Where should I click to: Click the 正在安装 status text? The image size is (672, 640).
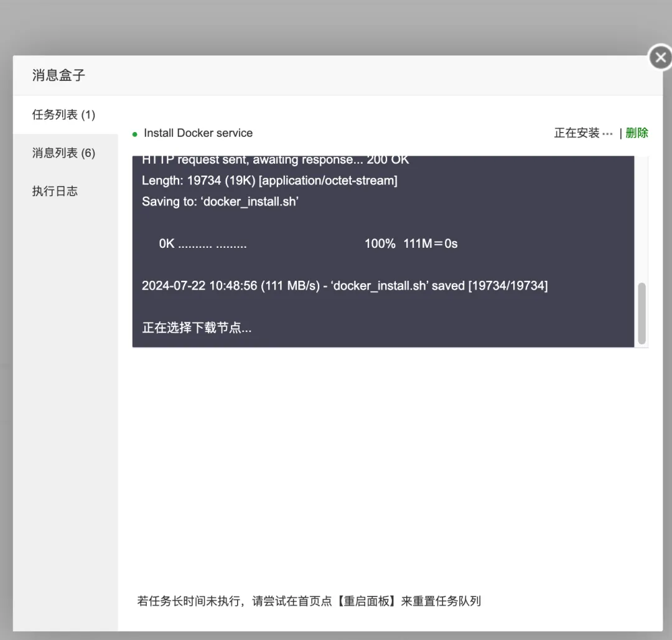pyautogui.click(x=577, y=133)
